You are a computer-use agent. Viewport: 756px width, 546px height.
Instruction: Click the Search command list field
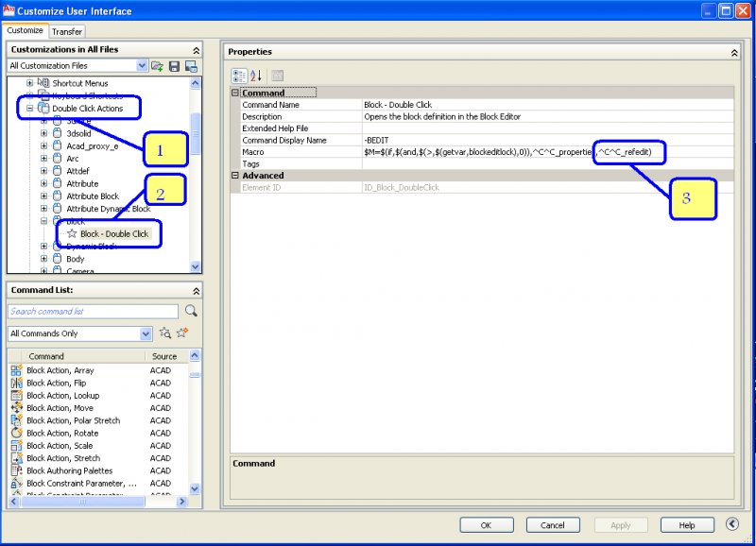coord(93,312)
